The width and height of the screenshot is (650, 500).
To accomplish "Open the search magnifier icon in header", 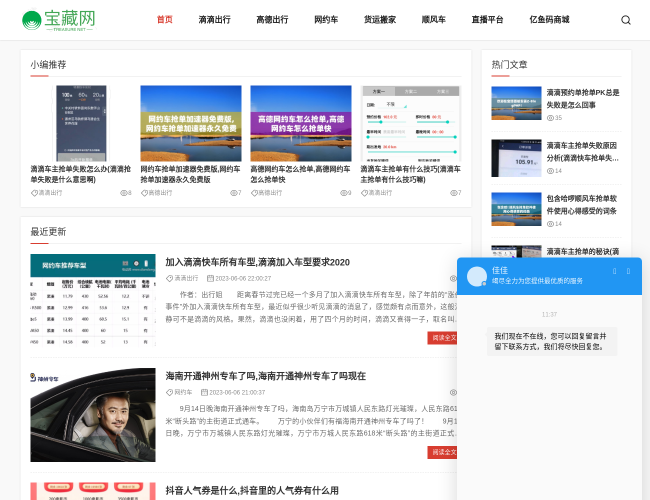I will [x=626, y=20].
